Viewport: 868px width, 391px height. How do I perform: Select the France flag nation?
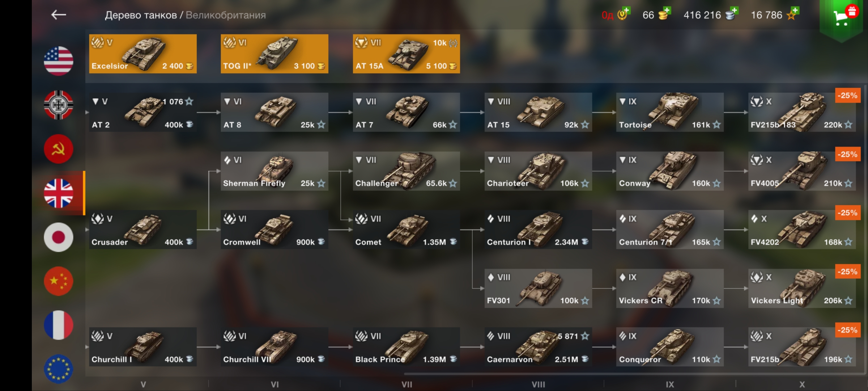(59, 325)
